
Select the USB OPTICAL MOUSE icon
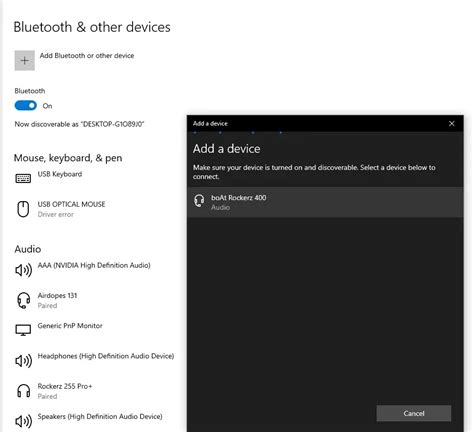point(23,209)
